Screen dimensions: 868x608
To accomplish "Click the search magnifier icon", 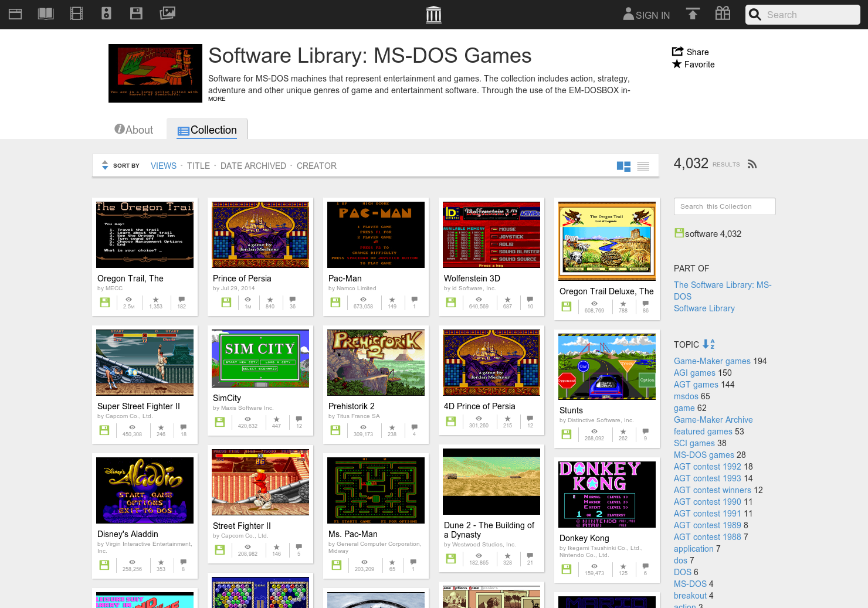I will (755, 15).
